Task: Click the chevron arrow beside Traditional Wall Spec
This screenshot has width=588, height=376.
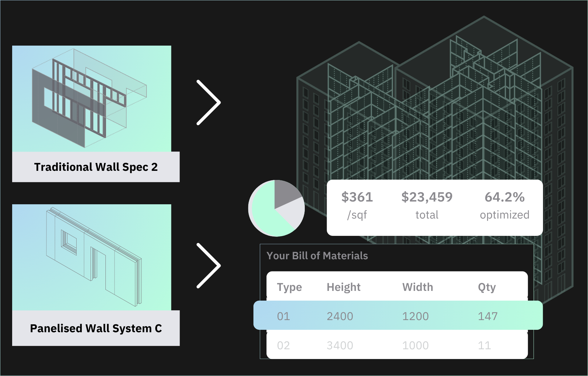Action: (208, 102)
